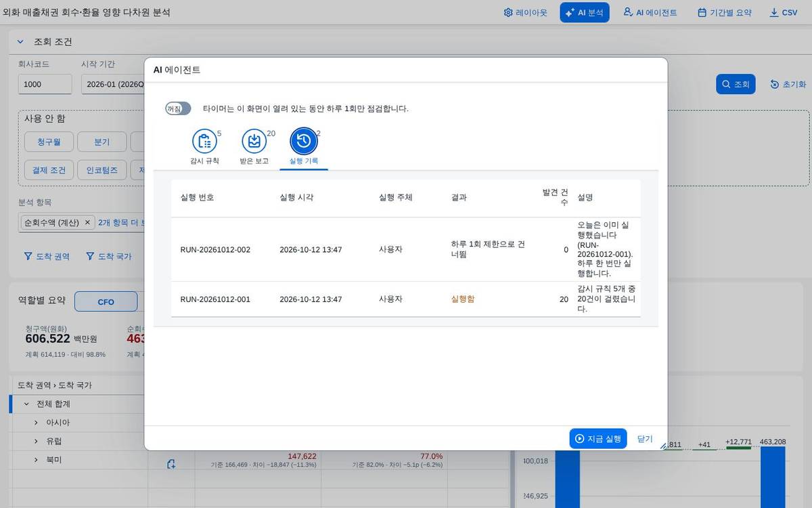This screenshot has height=508, width=812.
Task: Click the 초기화 reset button
Action: click(x=788, y=84)
